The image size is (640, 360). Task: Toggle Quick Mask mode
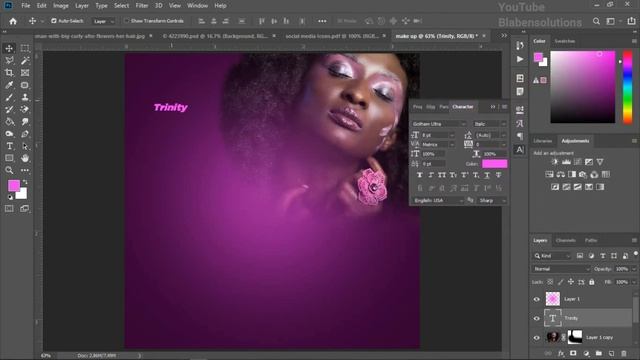coord(9,209)
